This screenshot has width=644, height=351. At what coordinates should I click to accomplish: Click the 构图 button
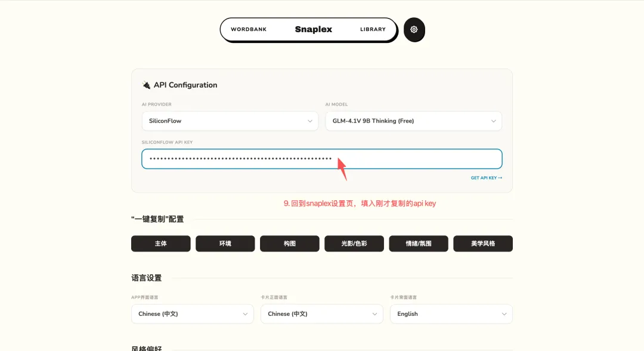(290, 244)
